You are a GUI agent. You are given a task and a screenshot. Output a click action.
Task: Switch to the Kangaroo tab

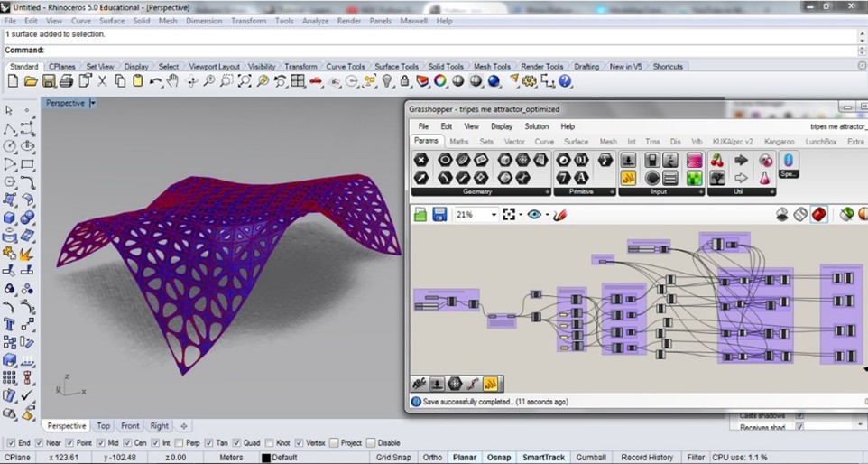[x=779, y=142]
